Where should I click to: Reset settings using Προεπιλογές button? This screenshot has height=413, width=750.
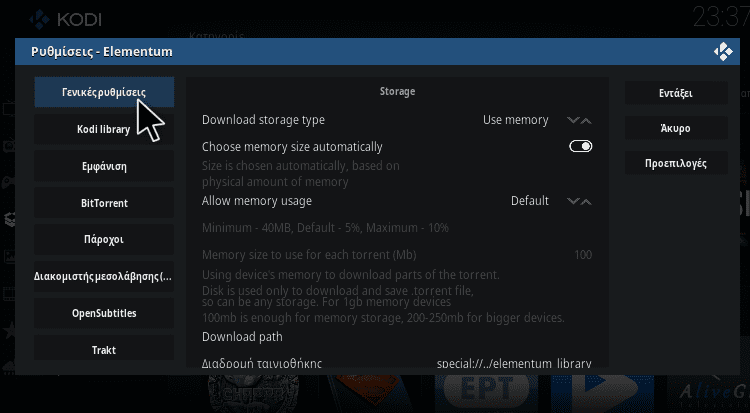click(x=676, y=163)
